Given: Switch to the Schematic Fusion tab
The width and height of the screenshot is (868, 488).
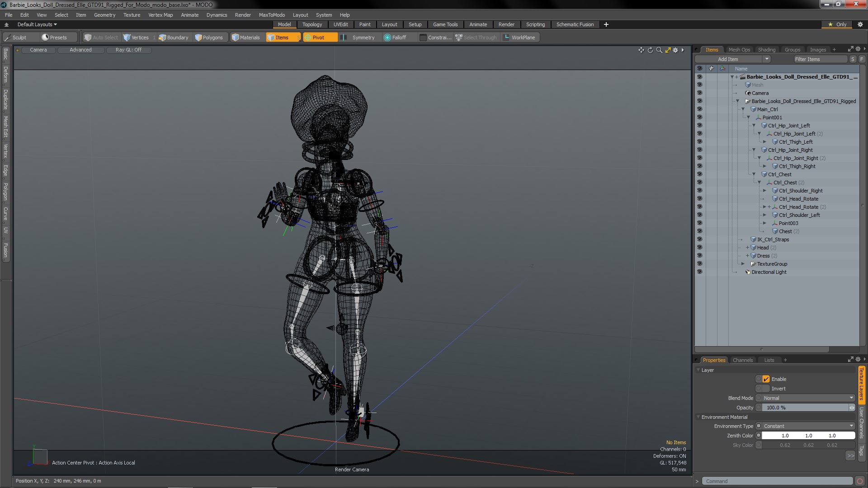Looking at the screenshot, I should pos(575,24).
